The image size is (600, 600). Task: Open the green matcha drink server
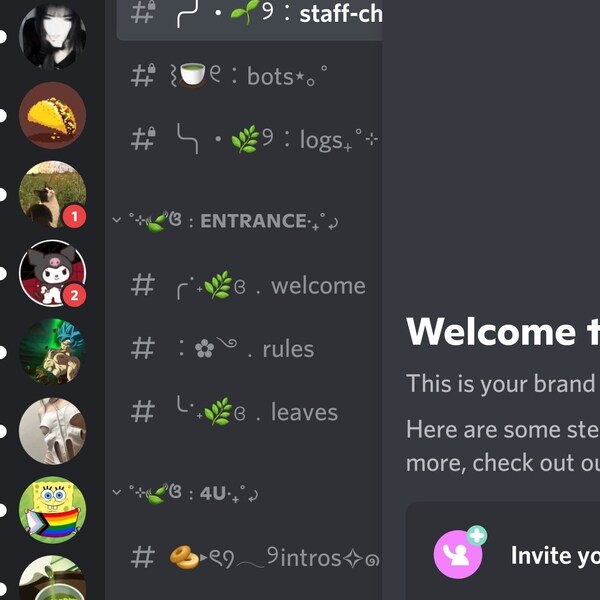[52, 578]
